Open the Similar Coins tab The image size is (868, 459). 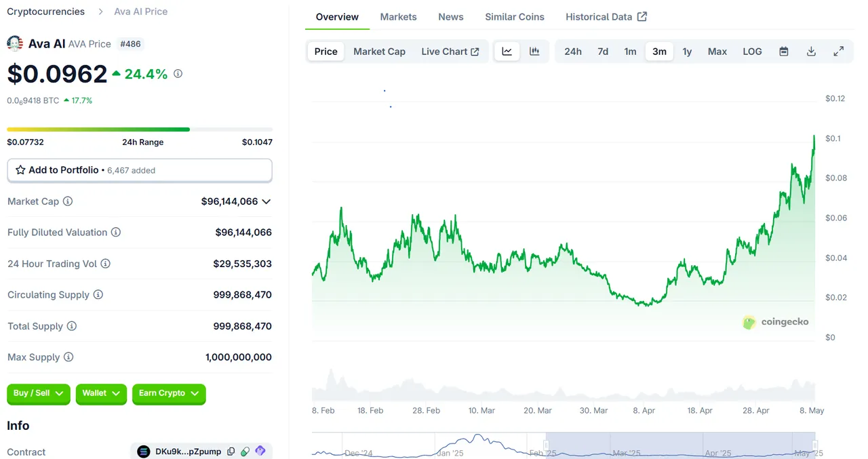point(515,17)
